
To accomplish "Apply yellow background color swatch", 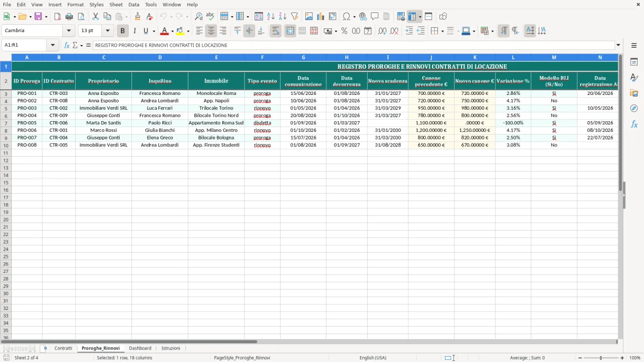I will pos(180,31).
